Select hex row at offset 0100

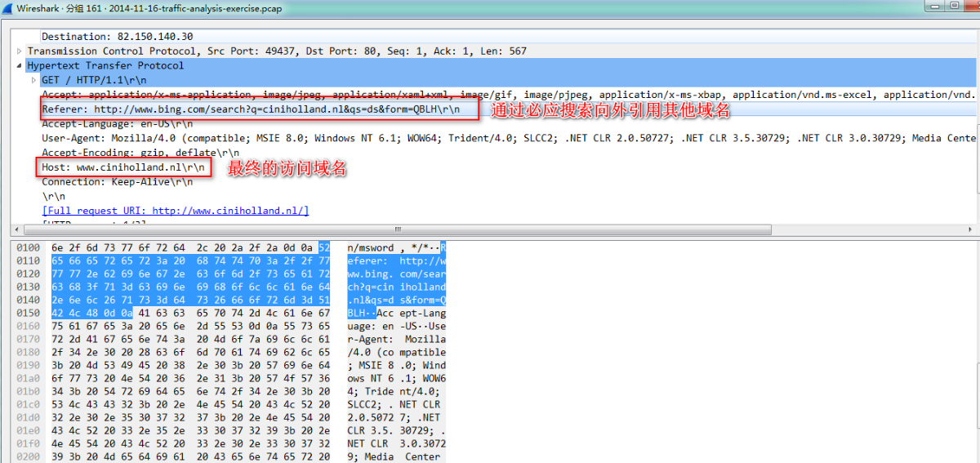click(230, 247)
